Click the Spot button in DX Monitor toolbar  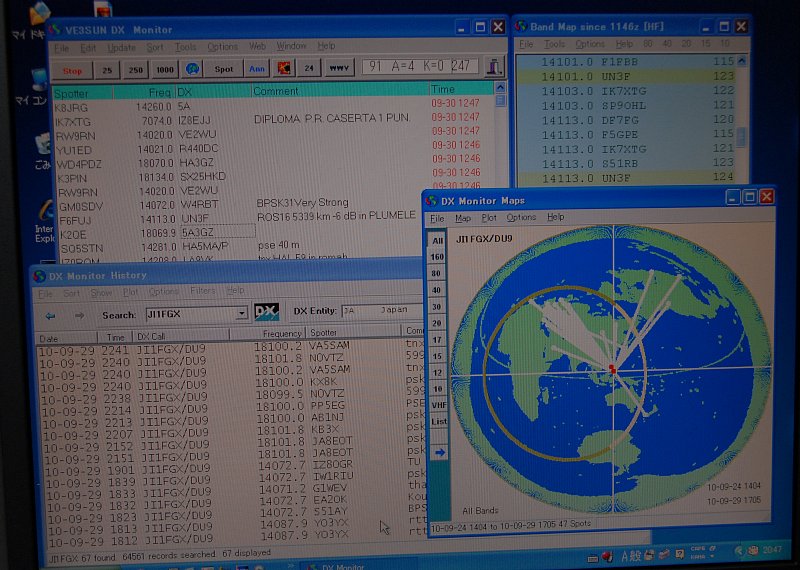pyautogui.click(x=223, y=69)
